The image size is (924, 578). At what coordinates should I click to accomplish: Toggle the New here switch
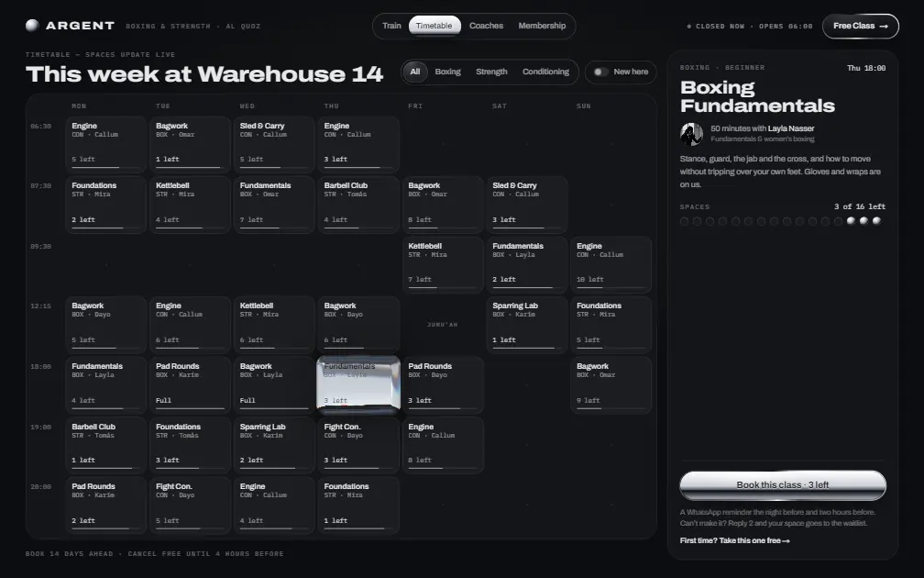600,72
